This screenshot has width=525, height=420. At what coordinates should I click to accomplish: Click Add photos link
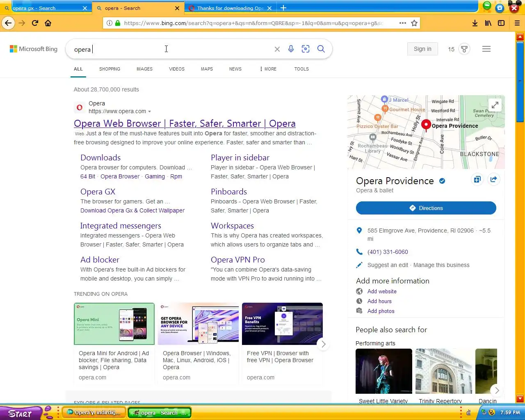tap(381, 311)
